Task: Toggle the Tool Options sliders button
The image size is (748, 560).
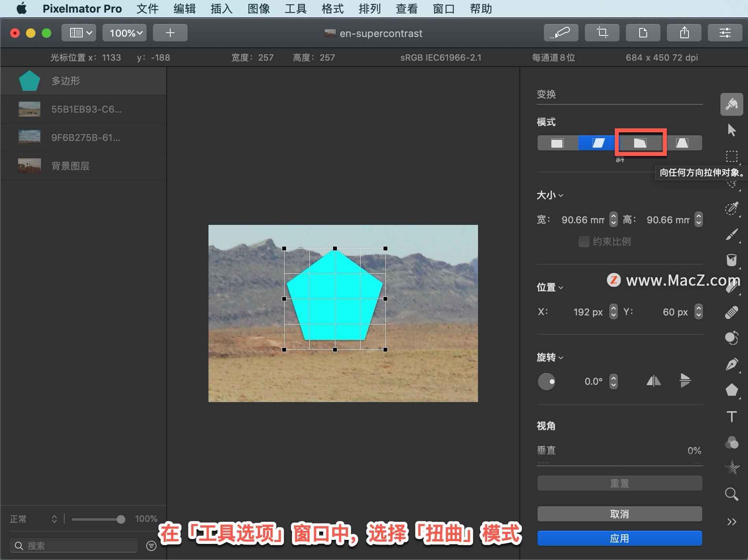Action: pyautogui.click(x=725, y=33)
